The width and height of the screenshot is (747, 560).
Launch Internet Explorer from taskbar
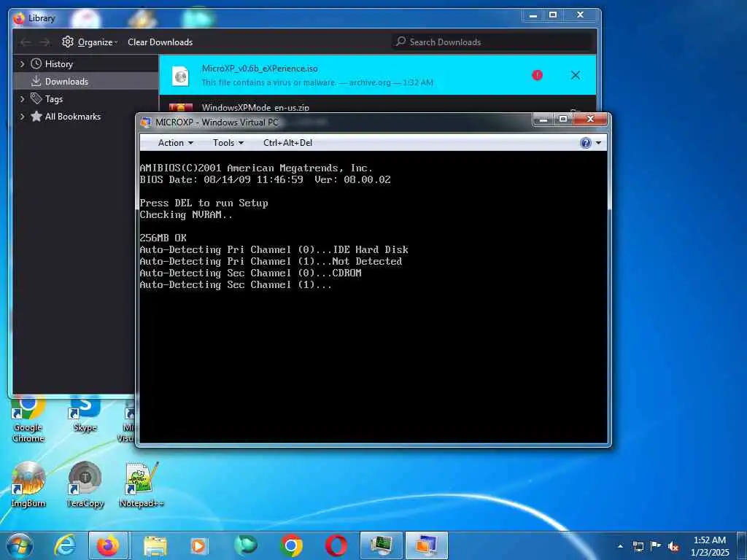coord(64,545)
